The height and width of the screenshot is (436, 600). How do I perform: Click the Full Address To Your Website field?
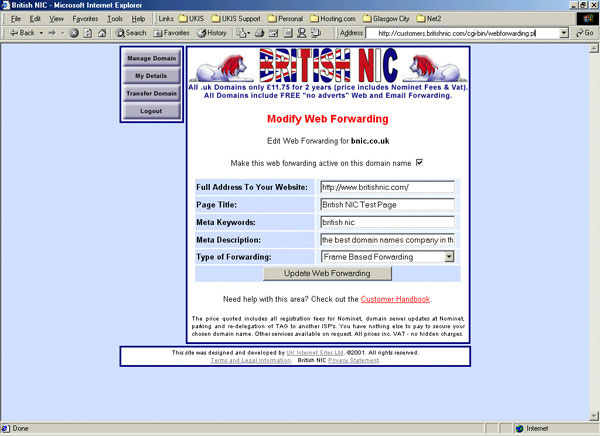(388, 187)
